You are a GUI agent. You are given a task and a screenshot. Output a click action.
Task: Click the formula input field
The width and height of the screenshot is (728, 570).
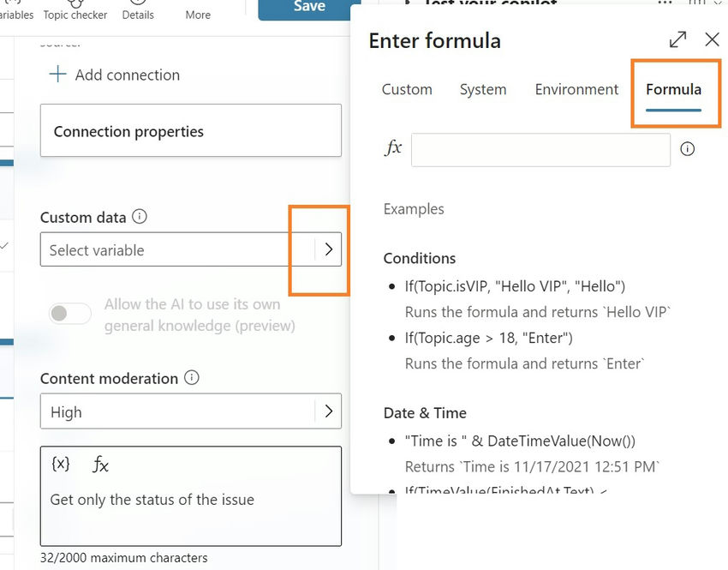click(540, 149)
